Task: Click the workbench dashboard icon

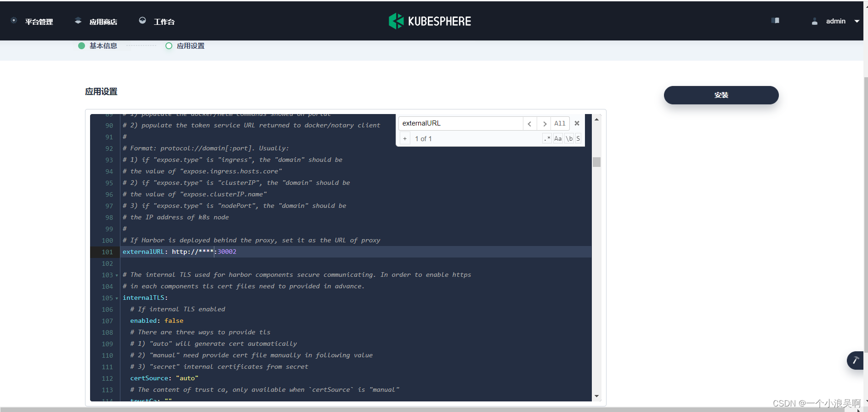Action: click(x=142, y=20)
